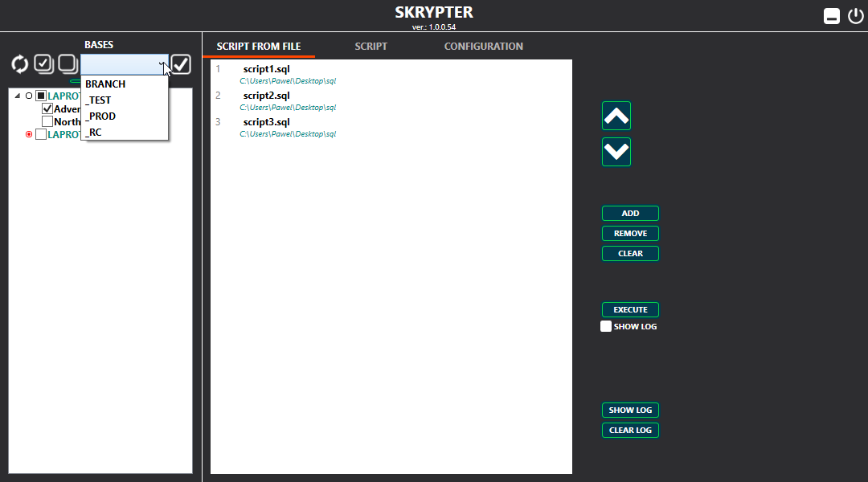Click the SHOW LOG button

tap(631, 410)
